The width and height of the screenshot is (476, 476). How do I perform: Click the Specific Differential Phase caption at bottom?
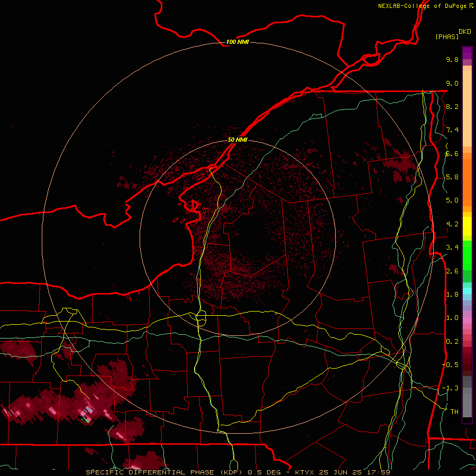click(x=237, y=472)
